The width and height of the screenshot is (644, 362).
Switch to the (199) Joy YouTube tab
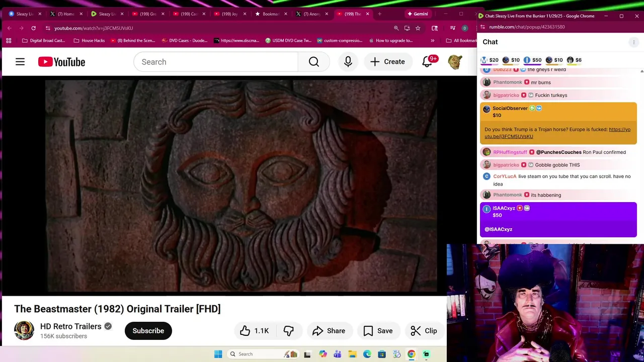pos(229,14)
